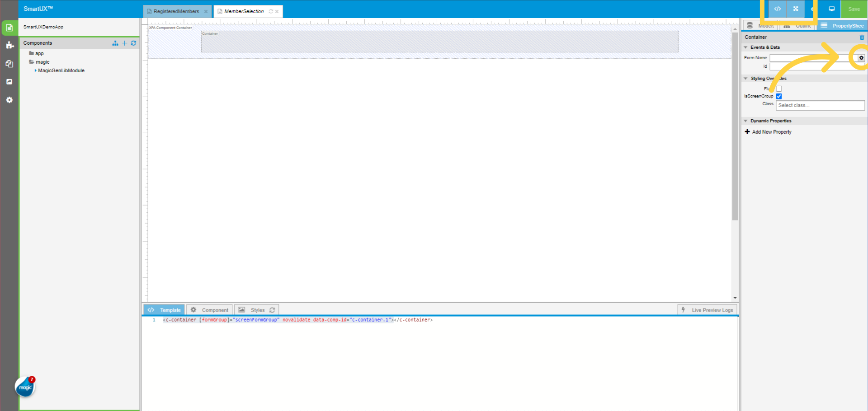This screenshot has height=411, width=868.
Task: Open the settings gear in the left sidebar
Action: tap(9, 100)
